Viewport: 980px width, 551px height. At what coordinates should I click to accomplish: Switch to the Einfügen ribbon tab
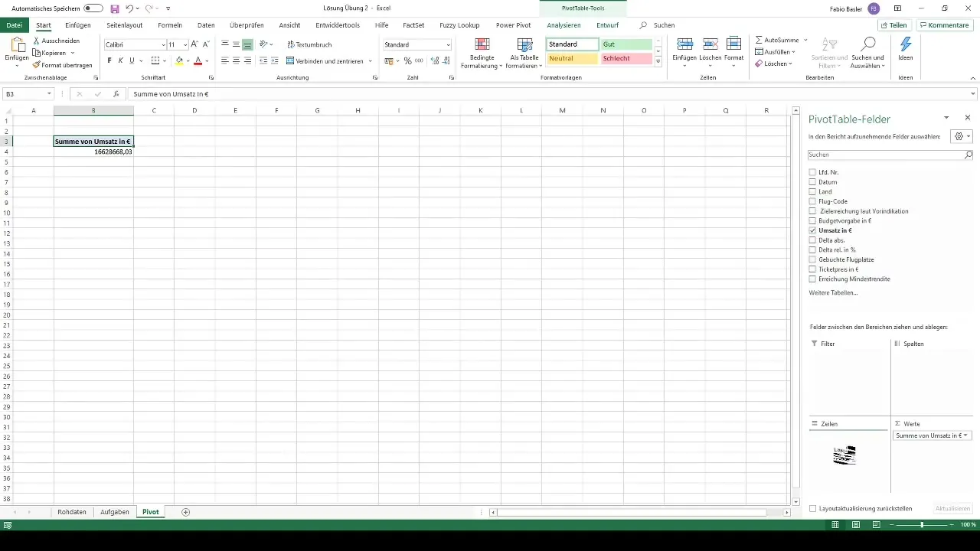click(78, 25)
